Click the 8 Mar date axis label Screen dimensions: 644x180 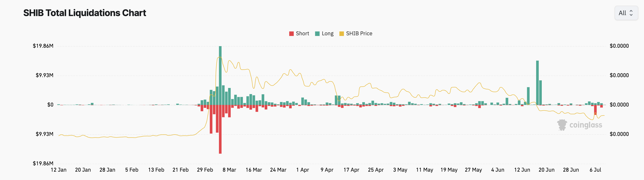229,170
